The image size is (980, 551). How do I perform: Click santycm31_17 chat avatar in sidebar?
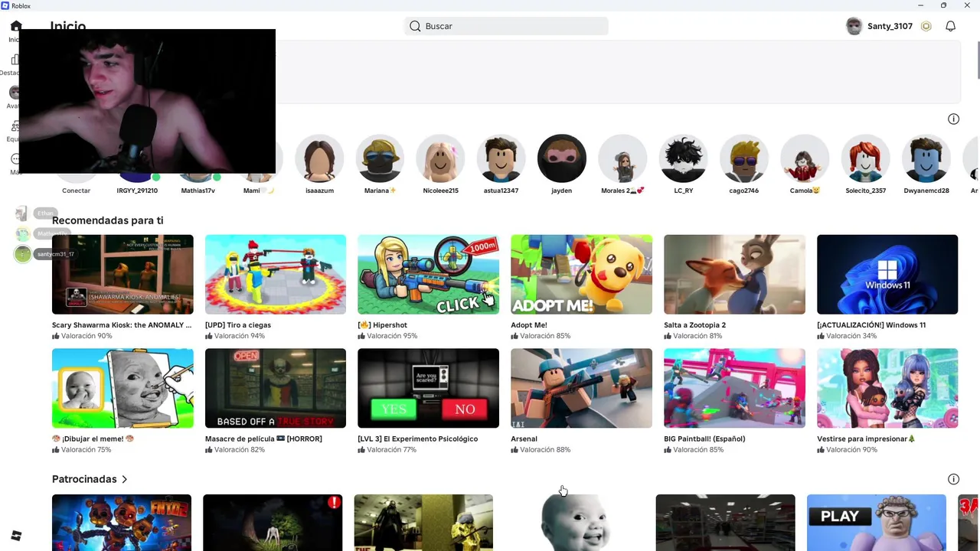click(x=23, y=254)
